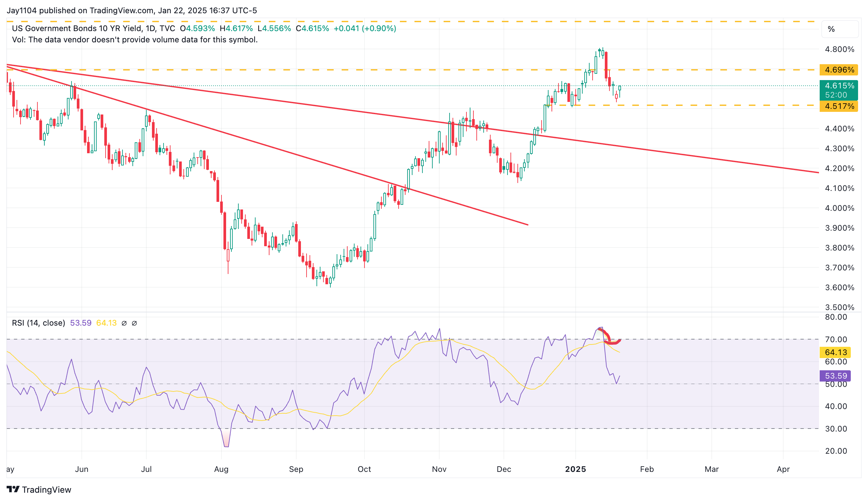Click the 30.00 RSI axis label
This screenshot has height=501, width=868.
click(x=836, y=429)
